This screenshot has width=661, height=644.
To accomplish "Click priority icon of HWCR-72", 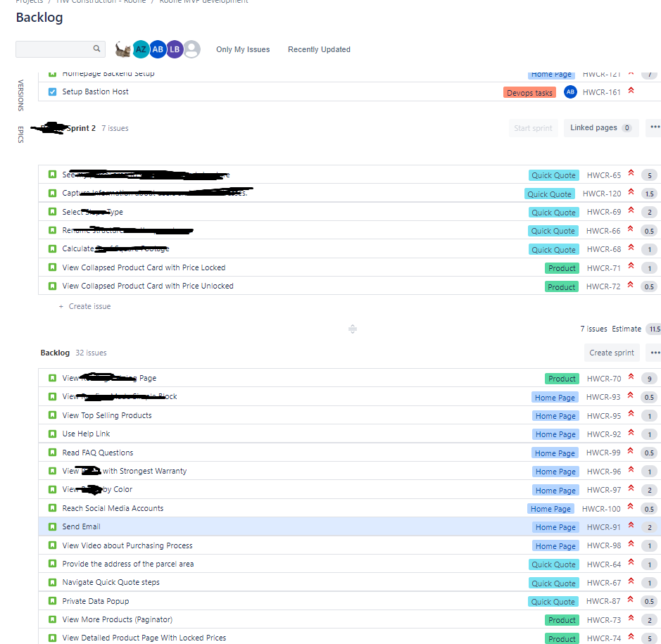I will point(630,284).
